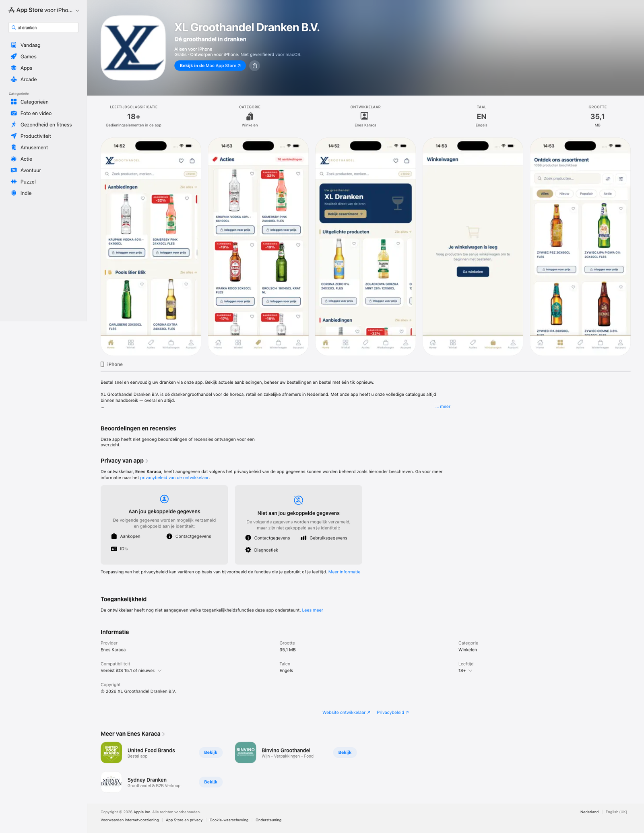Viewport: 644px width, 833px height.
Task: Click the Enes Karaca developer icon
Action: coord(364,116)
